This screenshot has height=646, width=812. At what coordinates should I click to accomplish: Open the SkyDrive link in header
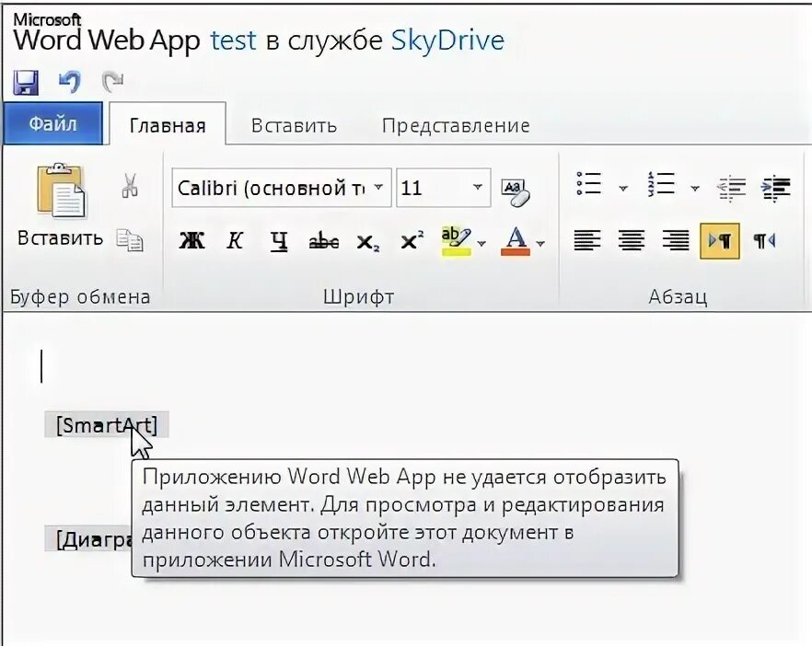coord(447,40)
